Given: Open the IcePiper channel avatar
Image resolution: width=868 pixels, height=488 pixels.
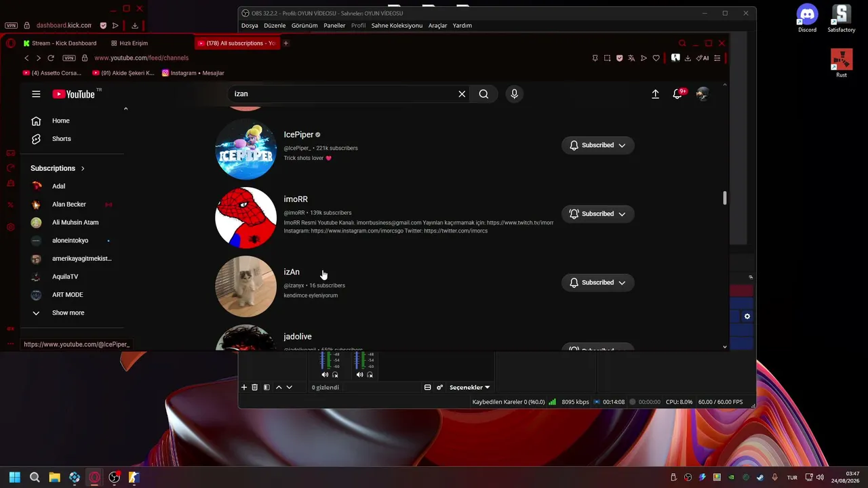Looking at the screenshot, I should click(245, 149).
